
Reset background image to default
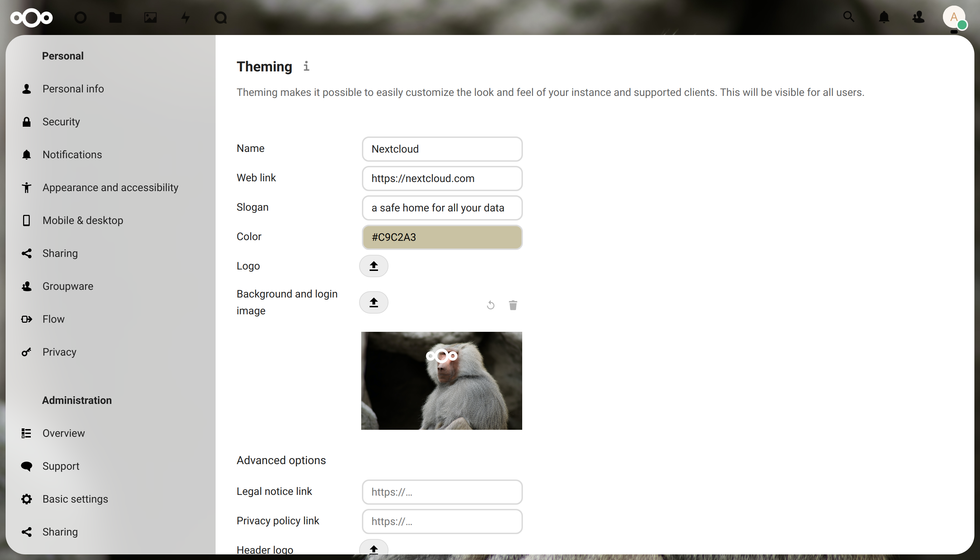(490, 305)
